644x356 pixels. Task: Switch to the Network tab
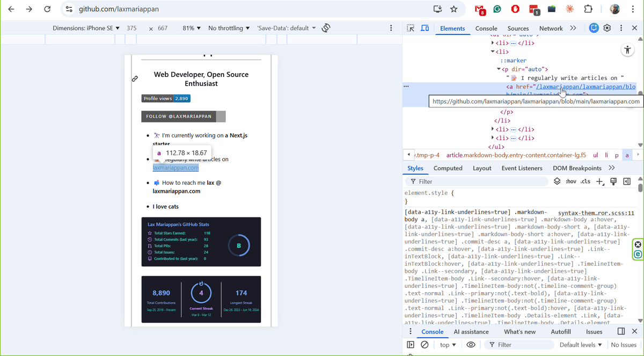pyautogui.click(x=551, y=28)
